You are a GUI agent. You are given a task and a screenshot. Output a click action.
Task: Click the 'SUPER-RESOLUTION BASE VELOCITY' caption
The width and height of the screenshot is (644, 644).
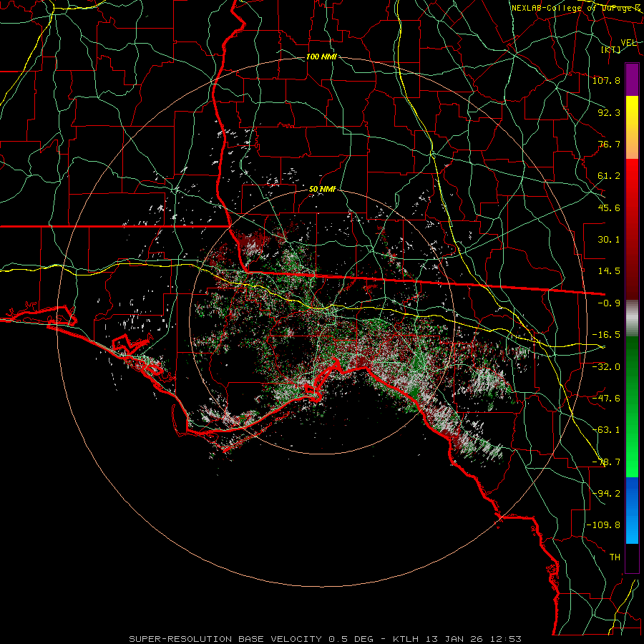pyautogui.click(x=225, y=639)
